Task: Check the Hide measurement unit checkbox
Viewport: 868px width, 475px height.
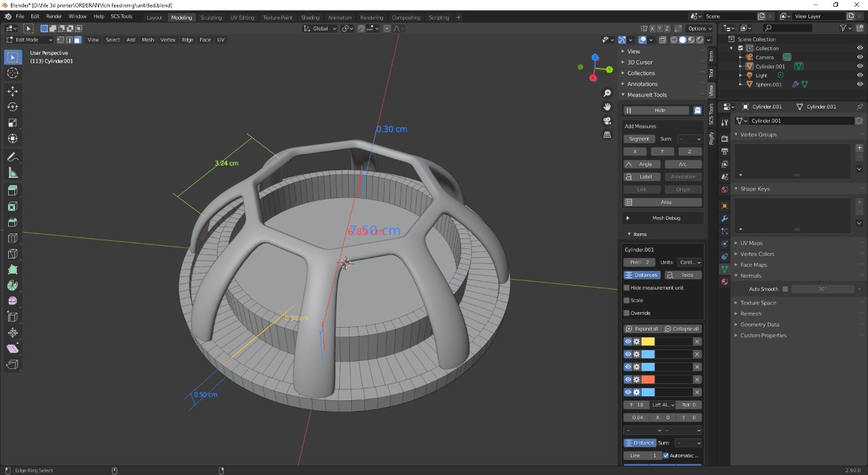Action: coord(626,287)
